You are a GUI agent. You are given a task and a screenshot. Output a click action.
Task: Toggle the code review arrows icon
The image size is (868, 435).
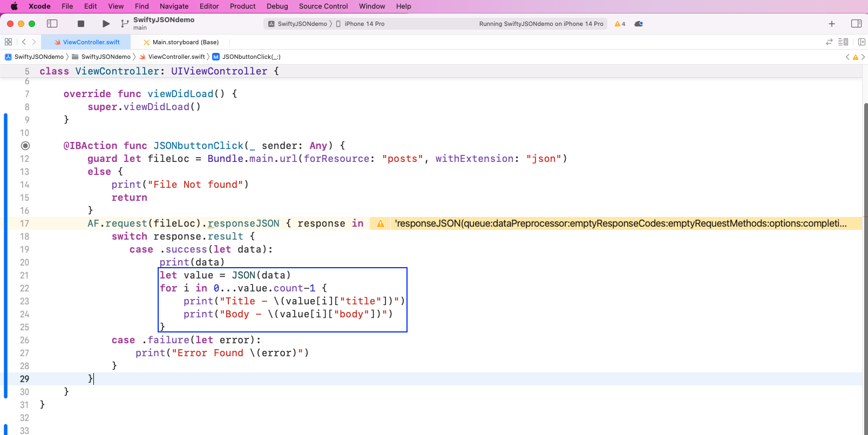829,42
